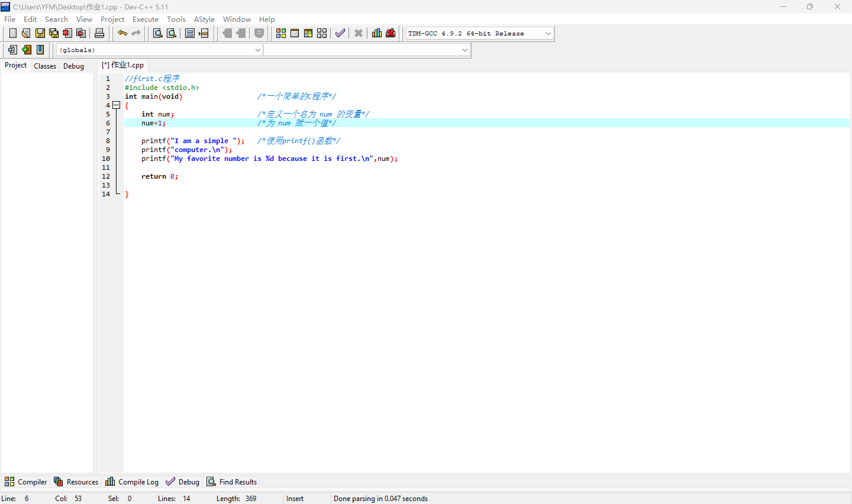Open the File menu

[x=9, y=19]
